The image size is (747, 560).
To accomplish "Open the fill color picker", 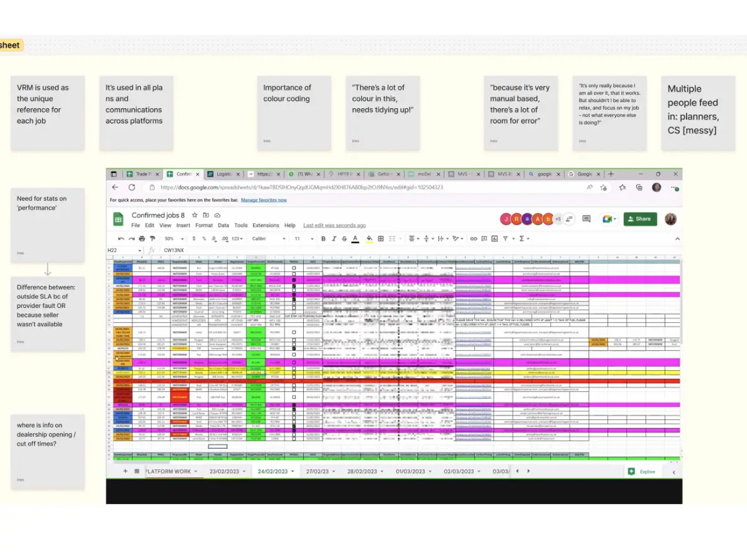I will click(370, 238).
